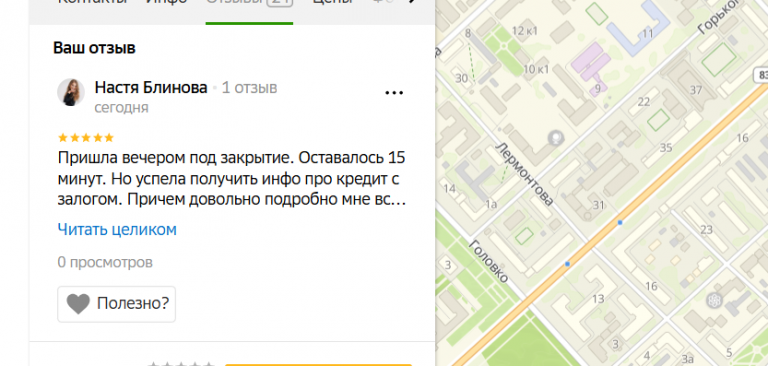Select house number 13 on map
768x366 pixels.
[x=599, y=299]
